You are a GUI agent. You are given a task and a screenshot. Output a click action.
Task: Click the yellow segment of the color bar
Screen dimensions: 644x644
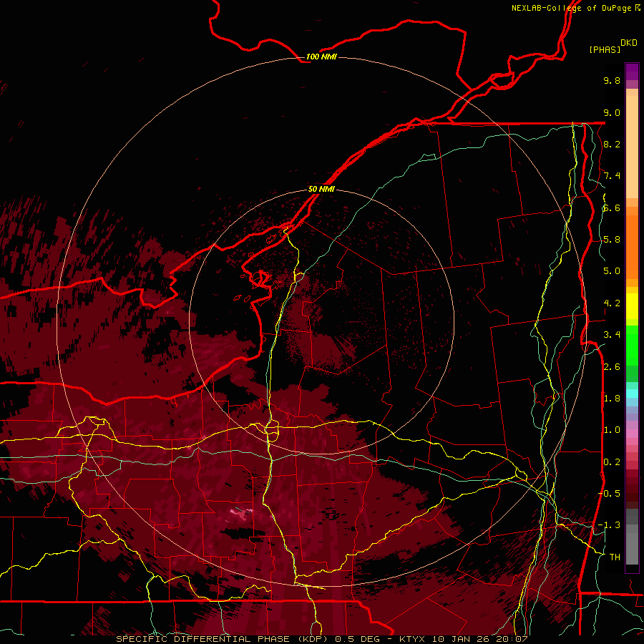632,306
